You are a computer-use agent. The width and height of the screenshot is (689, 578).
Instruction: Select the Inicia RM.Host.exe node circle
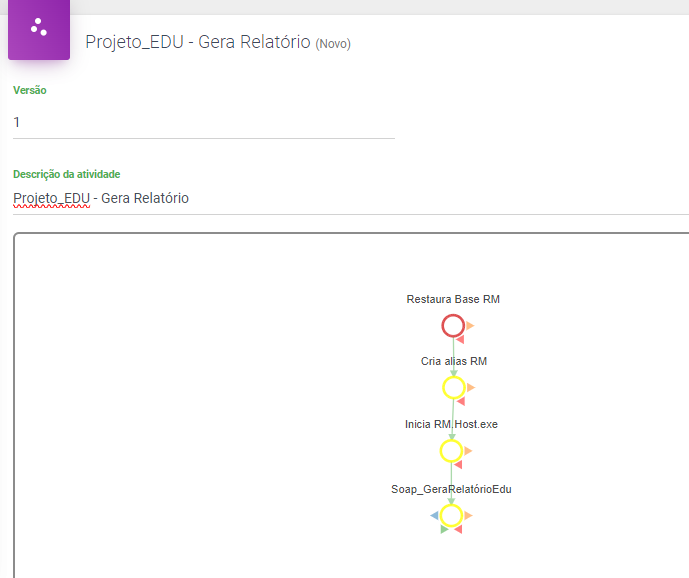point(452,451)
